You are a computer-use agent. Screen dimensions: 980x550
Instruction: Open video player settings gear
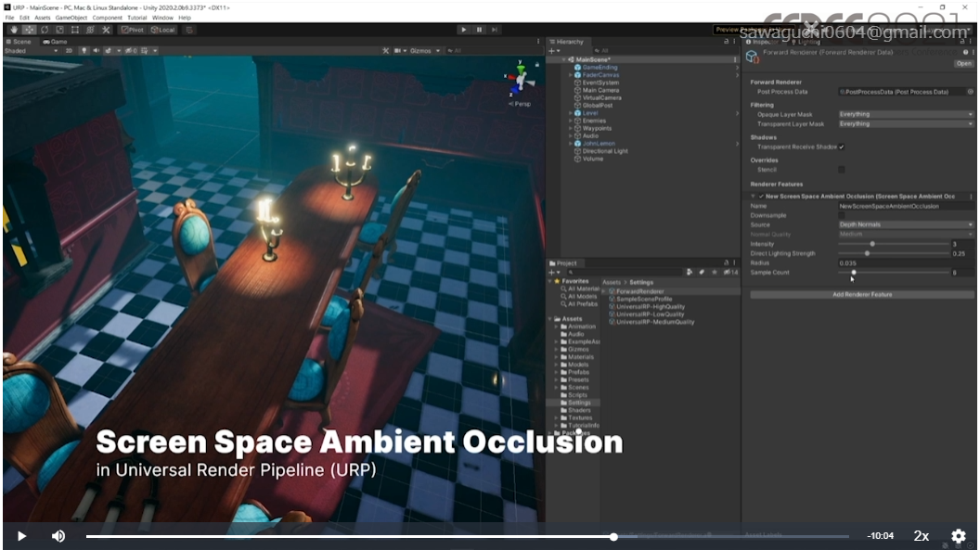pyautogui.click(x=958, y=536)
